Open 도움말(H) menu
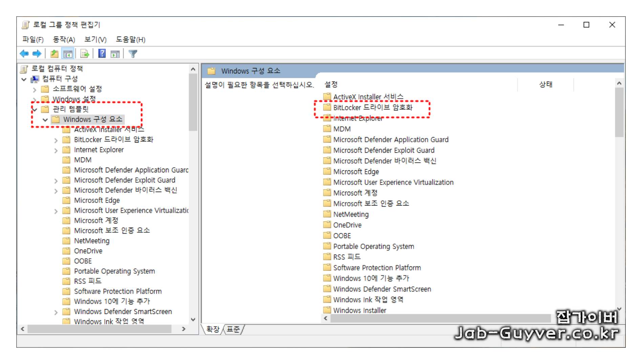The image size is (642, 364). click(x=130, y=40)
